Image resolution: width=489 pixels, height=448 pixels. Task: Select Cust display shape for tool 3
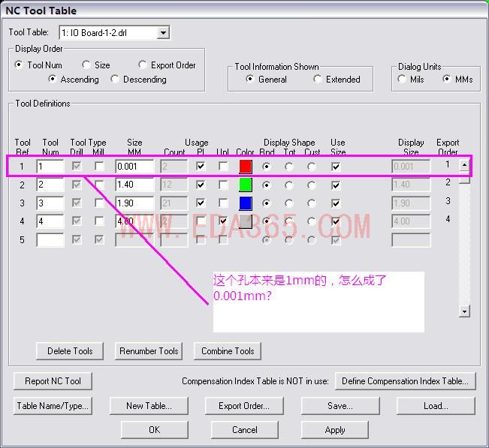pos(312,203)
